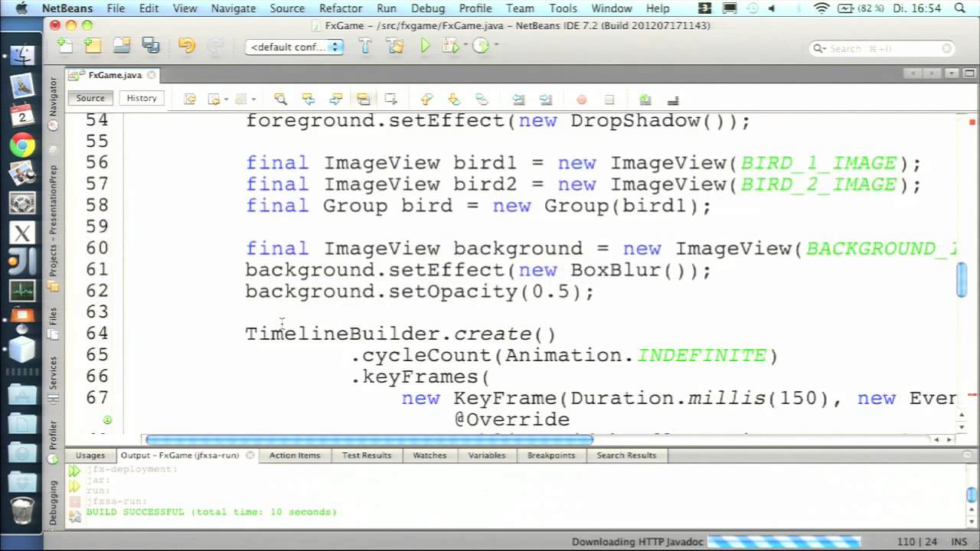Switch to the Search Results tab

(x=626, y=455)
